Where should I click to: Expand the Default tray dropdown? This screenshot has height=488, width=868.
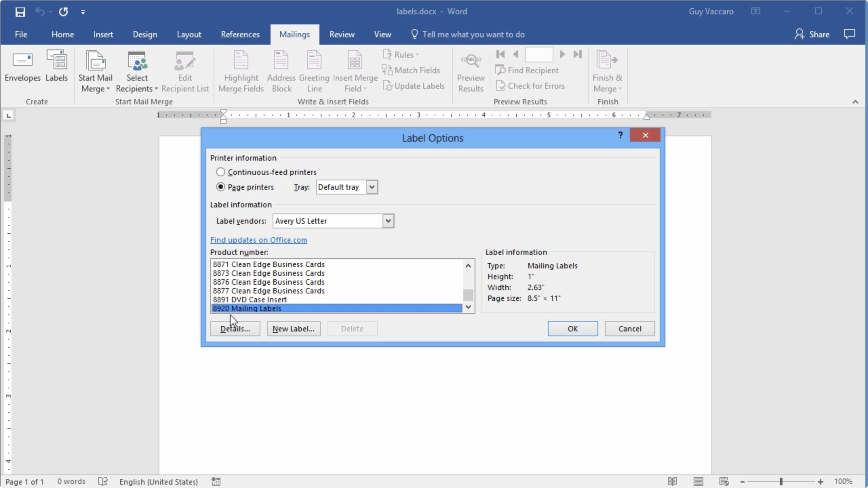pos(371,187)
